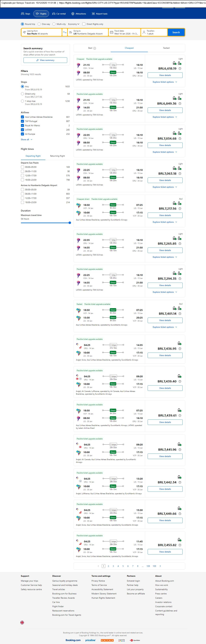Open the Economy cabin class dropdown

click(x=74, y=24)
